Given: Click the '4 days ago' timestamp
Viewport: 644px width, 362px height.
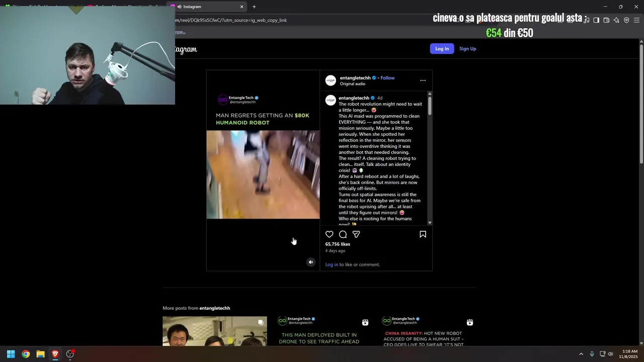Looking at the screenshot, I should [x=335, y=251].
